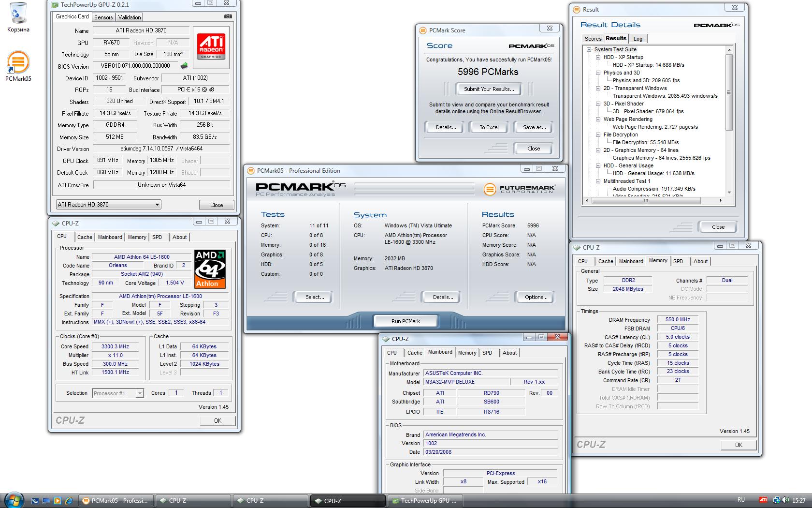
Task: Click the DRAM Frequency 550.0 MHz field
Action: [x=678, y=320]
